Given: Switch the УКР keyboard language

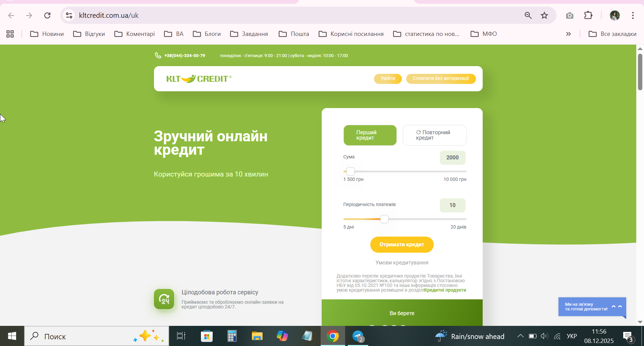Looking at the screenshot, I should click(572, 336).
